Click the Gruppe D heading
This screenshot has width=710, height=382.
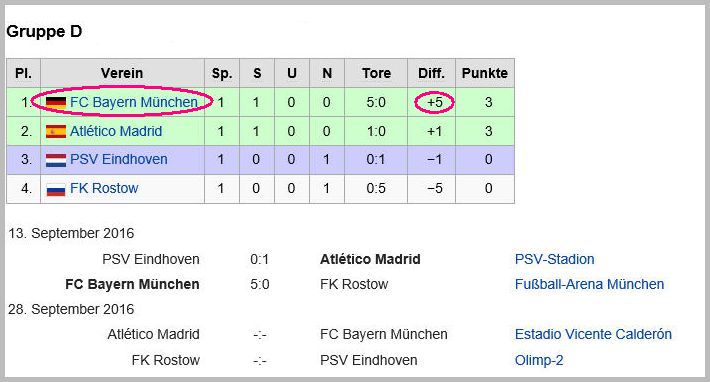click(x=44, y=31)
